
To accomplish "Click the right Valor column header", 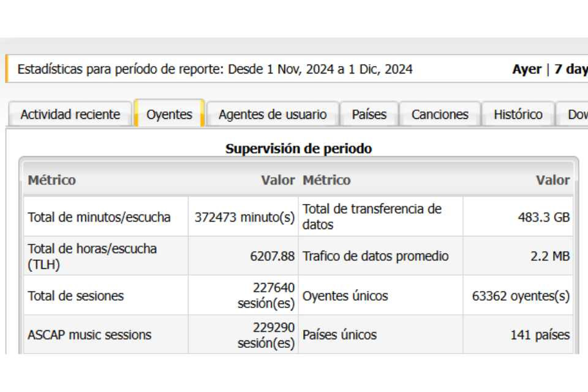I will click(552, 180).
